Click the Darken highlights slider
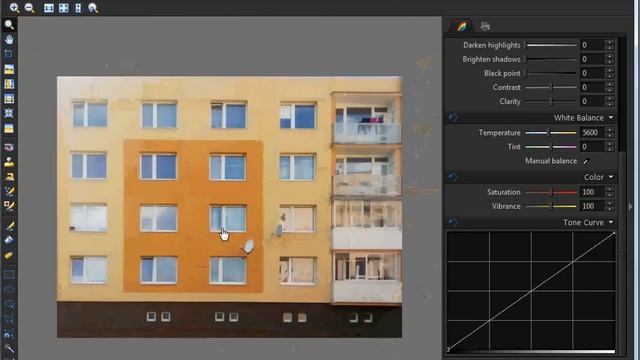 coord(550,45)
